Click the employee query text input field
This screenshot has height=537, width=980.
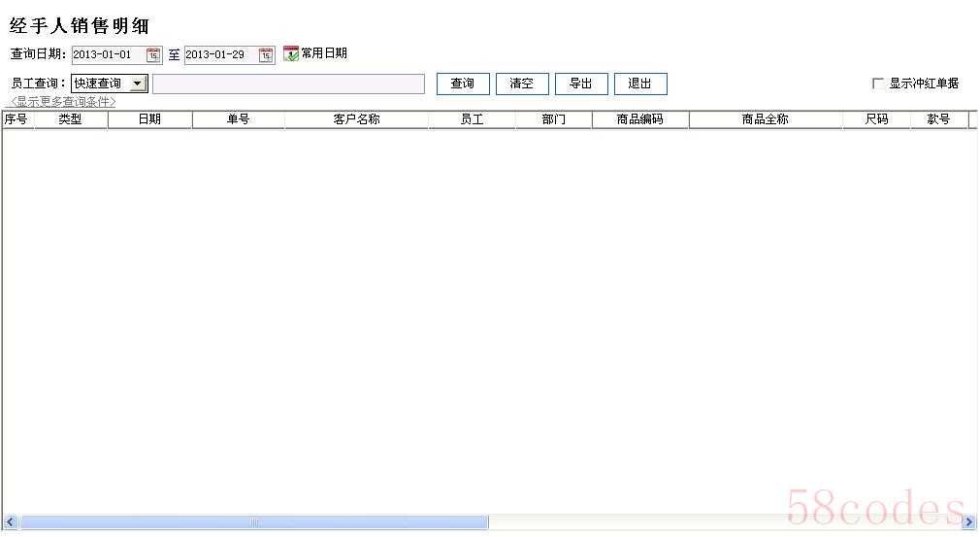coord(288,84)
